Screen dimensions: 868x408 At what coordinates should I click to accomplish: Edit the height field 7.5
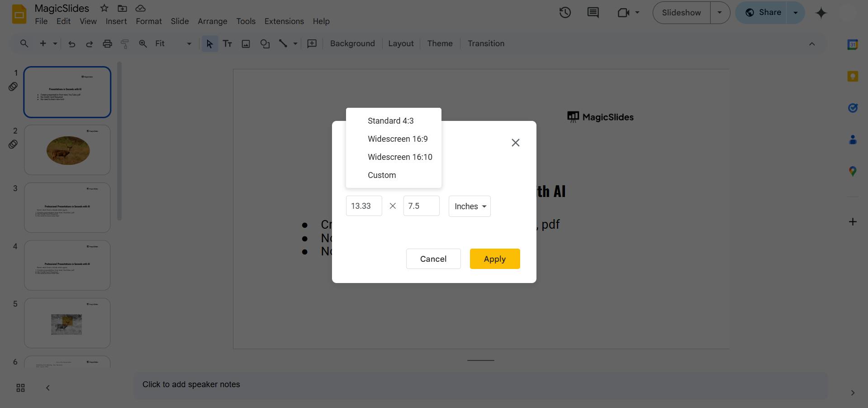(422, 206)
